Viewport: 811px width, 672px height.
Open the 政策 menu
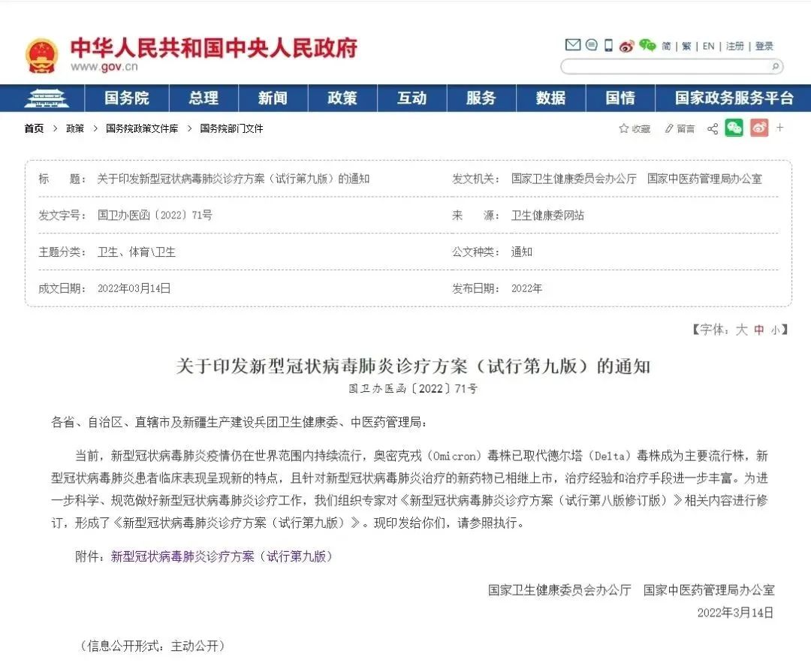coord(342,98)
